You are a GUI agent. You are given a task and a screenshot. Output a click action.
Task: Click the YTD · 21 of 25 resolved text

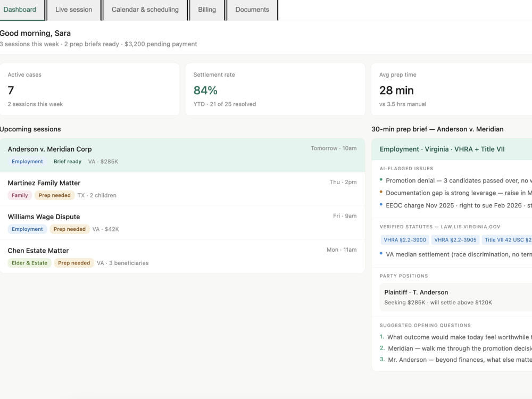point(225,104)
